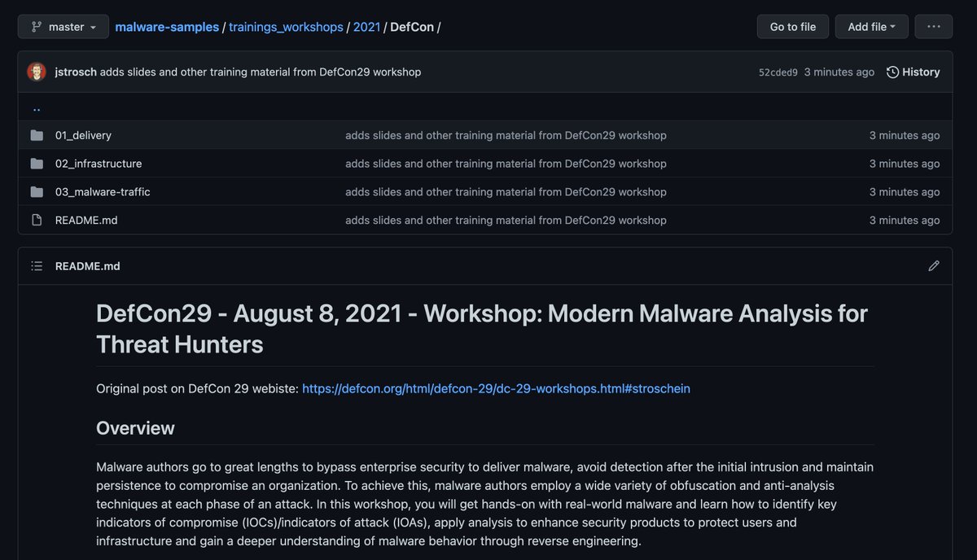Open the three-dot more options menu

(933, 27)
